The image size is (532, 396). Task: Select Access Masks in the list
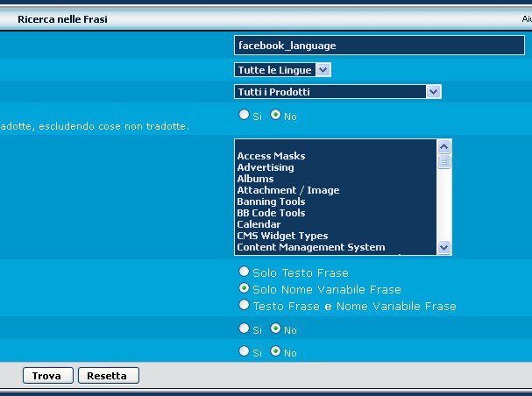tap(271, 156)
